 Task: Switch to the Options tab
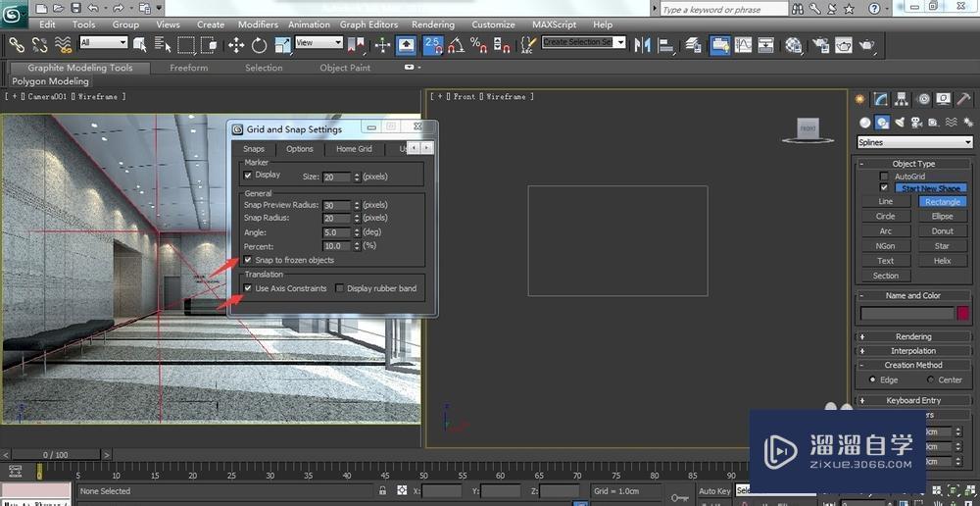click(299, 149)
